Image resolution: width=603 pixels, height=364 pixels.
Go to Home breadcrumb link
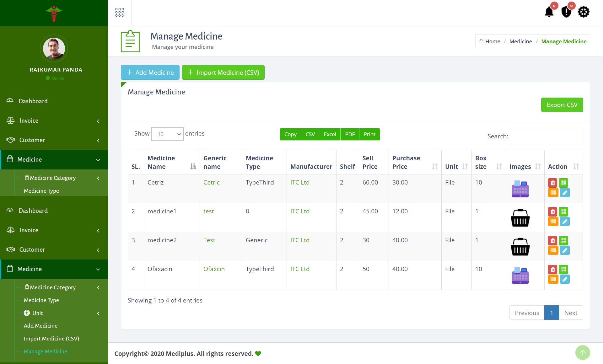pyautogui.click(x=493, y=41)
